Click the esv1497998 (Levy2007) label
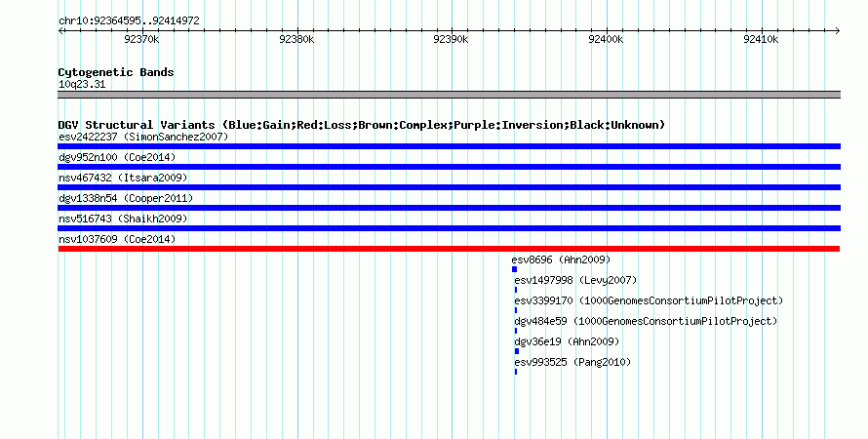868x439 pixels. coord(575,280)
